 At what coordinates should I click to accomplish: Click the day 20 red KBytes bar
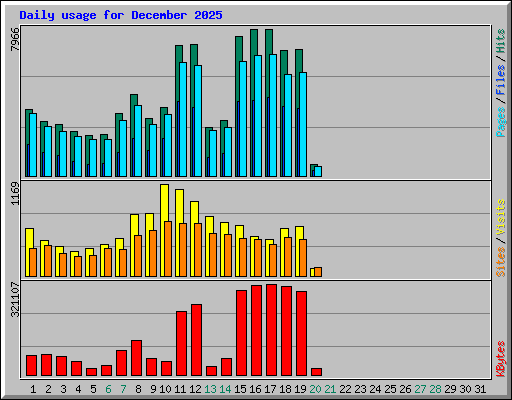(x=316, y=372)
